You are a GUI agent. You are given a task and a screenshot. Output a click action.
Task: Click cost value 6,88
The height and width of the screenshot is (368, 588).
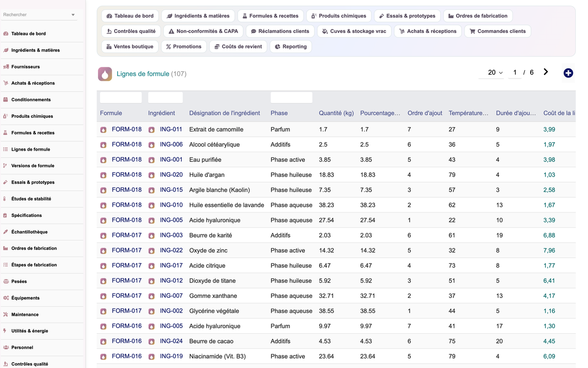tap(549, 236)
